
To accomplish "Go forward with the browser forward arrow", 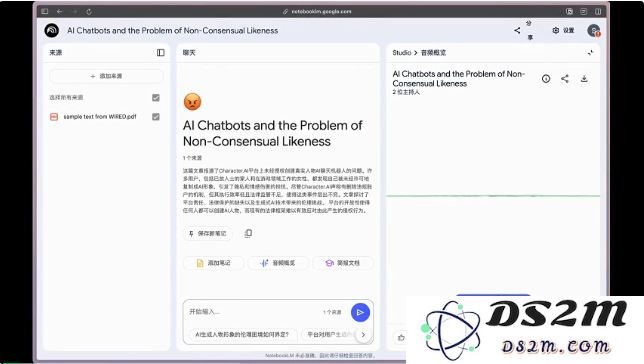I will [x=74, y=12].
